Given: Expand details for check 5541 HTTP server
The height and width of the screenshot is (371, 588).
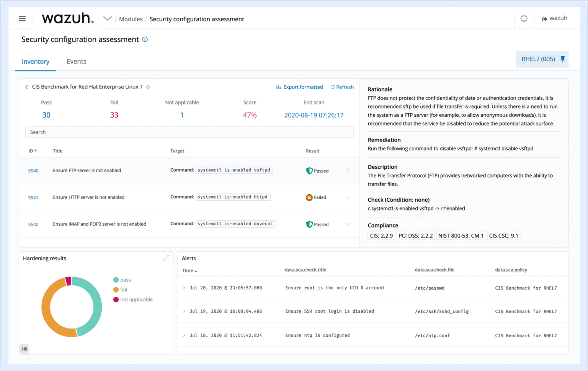Looking at the screenshot, I should 348,197.
